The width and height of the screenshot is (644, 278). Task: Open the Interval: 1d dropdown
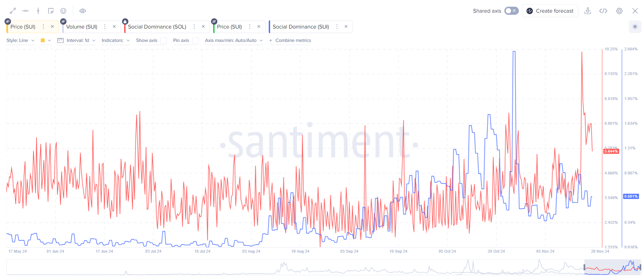(x=81, y=41)
